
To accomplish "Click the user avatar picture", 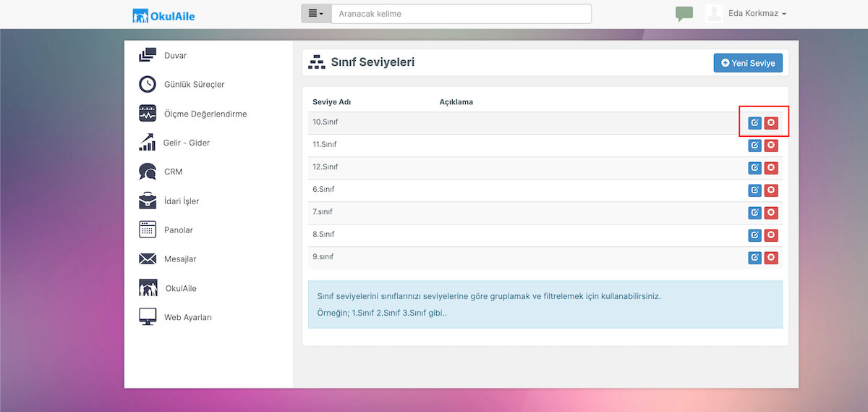I will pos(714,14).
